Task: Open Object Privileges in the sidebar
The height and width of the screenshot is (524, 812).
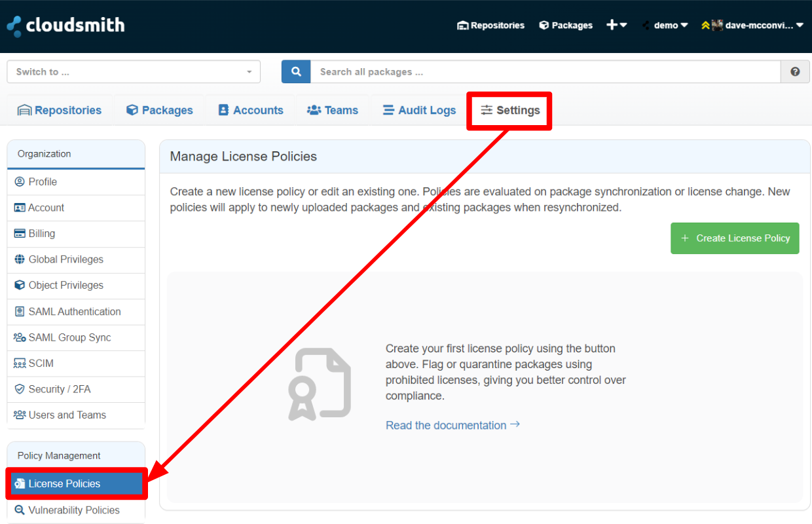Action: coord(76,286)
